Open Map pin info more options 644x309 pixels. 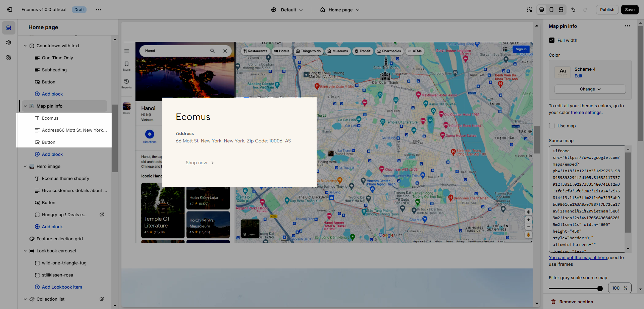pyautogui.click(x=628, y=26)
